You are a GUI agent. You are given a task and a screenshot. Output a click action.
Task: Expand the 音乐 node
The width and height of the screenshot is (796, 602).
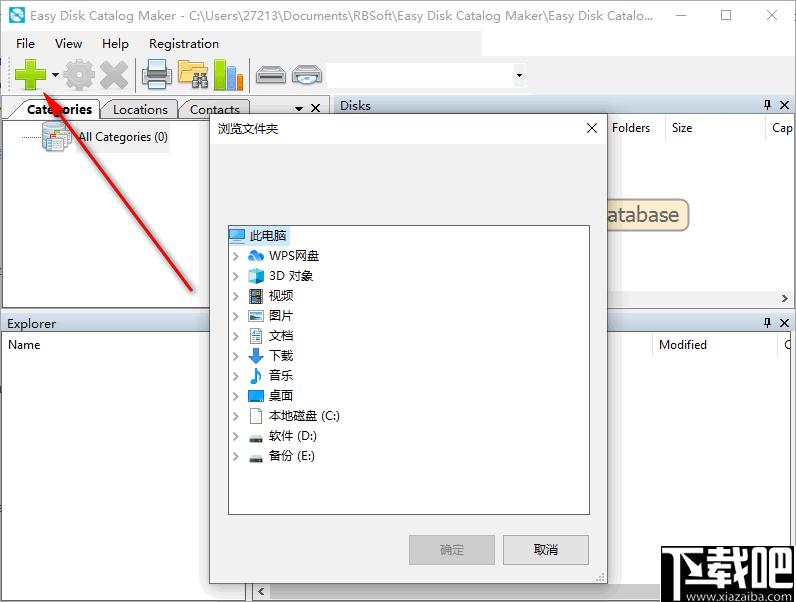click(x=236, y=376)
